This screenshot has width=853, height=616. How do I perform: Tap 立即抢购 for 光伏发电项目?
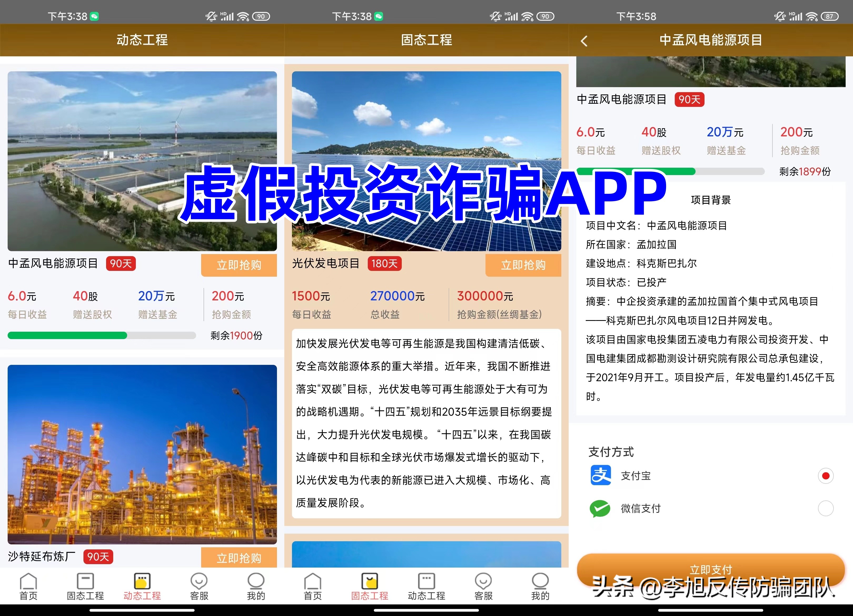point(523,265)
